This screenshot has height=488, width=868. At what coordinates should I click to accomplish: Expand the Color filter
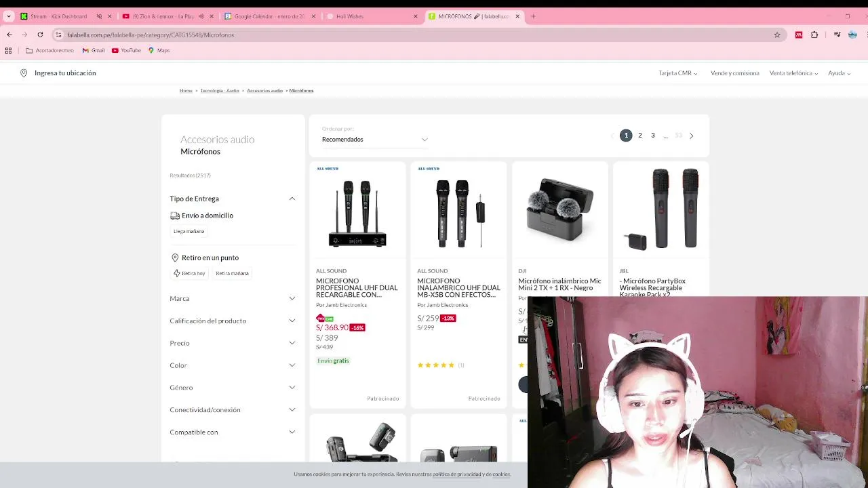[233, 365]
